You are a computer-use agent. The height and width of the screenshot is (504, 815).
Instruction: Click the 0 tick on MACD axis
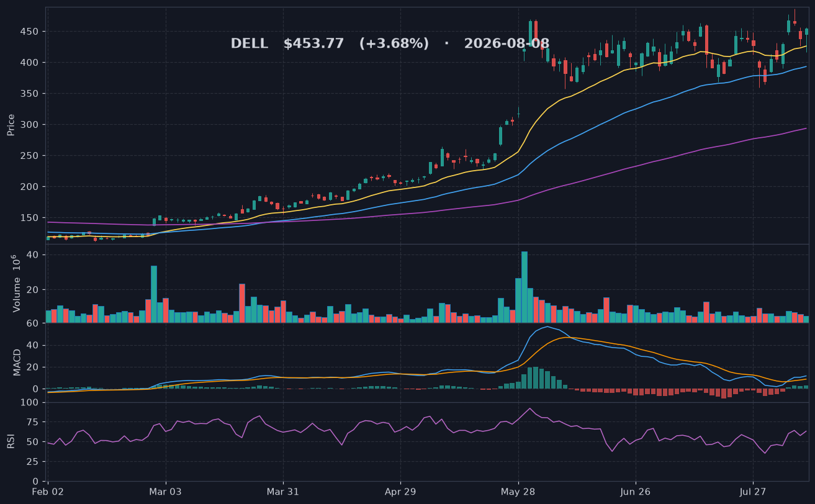point(36,389)
